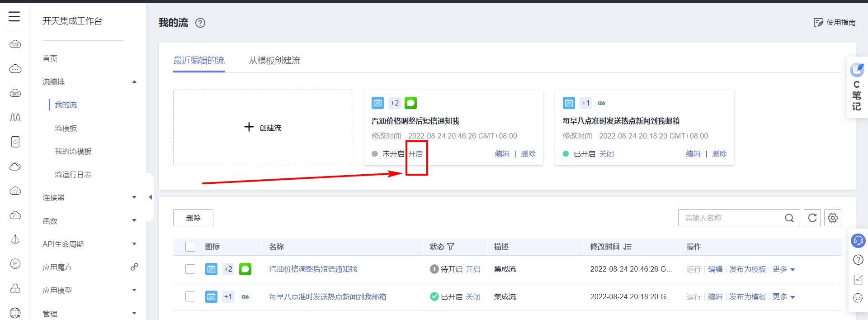Switch to 从模板创建流 tab
This screenshot has height=320, width=868.
click(274, 60)
